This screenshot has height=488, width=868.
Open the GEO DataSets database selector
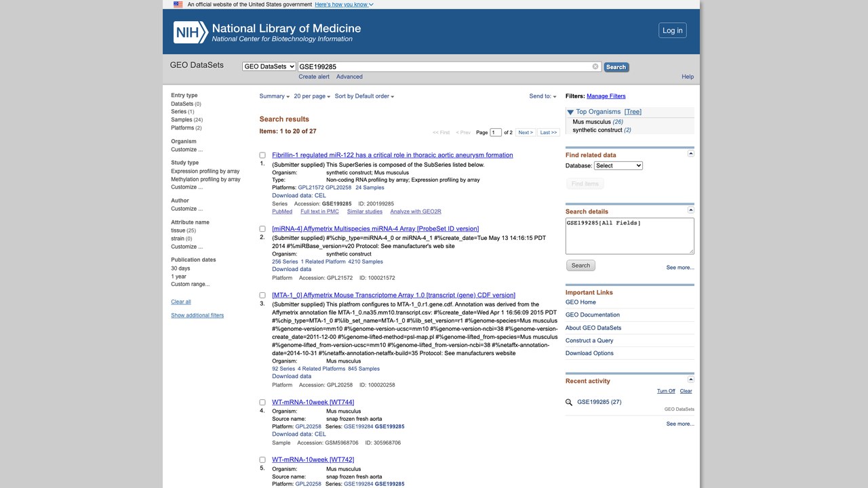tap(269, 66)
